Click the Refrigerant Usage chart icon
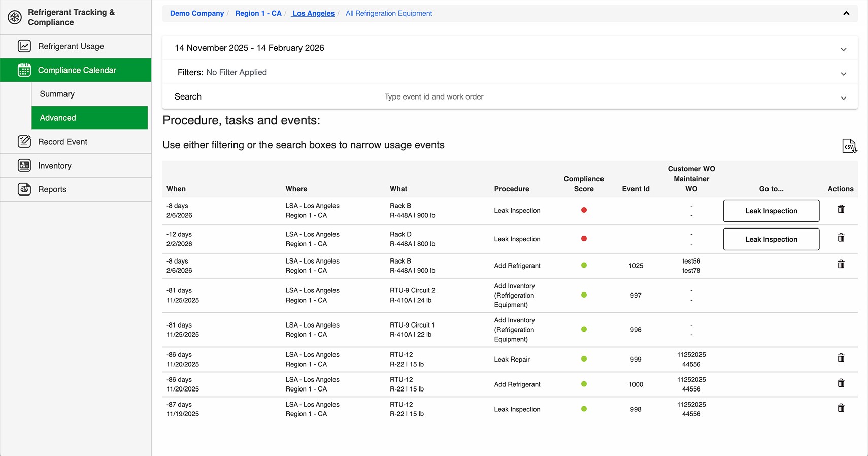This screenshot has width=868, height=456. click(x=24, y=46)
